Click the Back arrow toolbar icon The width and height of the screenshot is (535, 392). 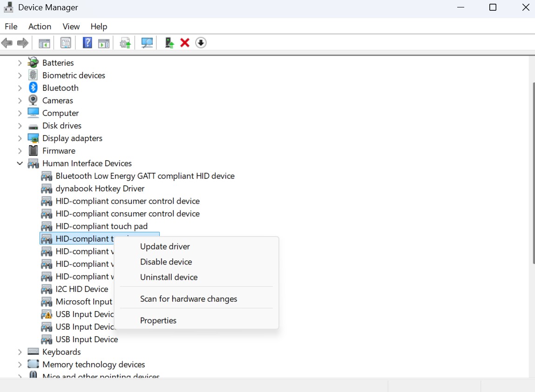(7, 43)
